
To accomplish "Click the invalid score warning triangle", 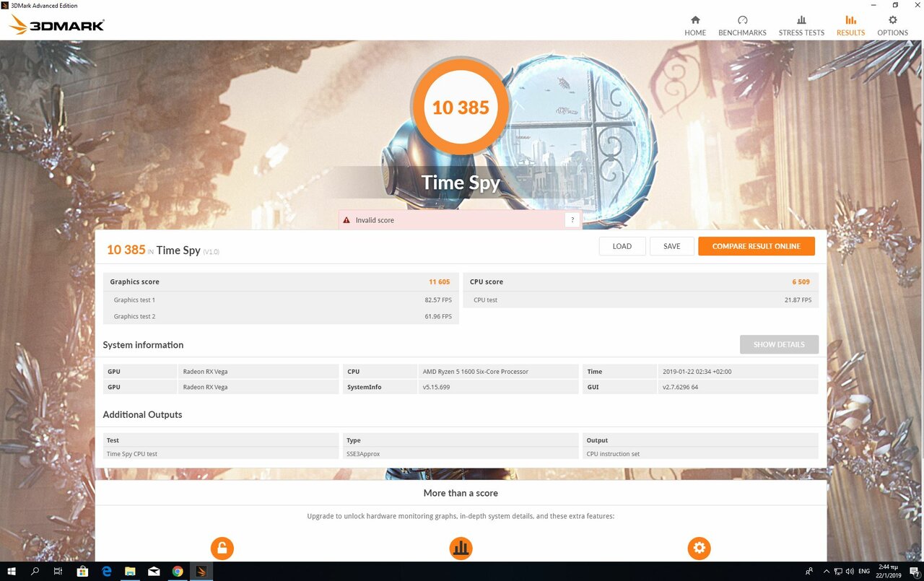I will click(346, 220).
